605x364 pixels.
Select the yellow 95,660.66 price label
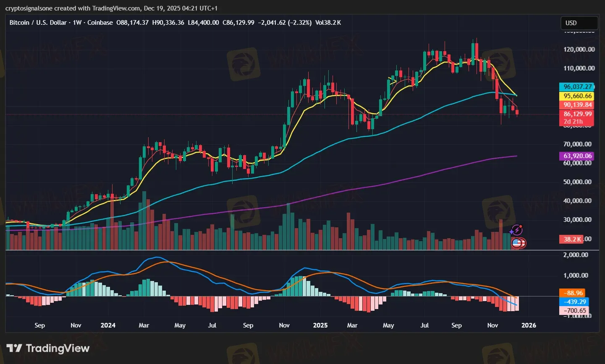pos(577,96)
